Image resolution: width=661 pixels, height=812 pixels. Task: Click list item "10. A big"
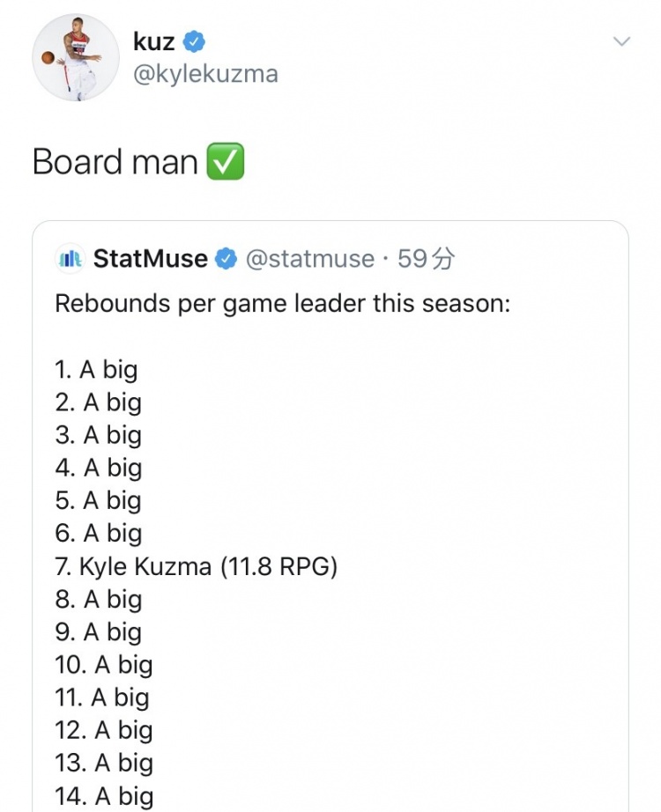point(104,665)
